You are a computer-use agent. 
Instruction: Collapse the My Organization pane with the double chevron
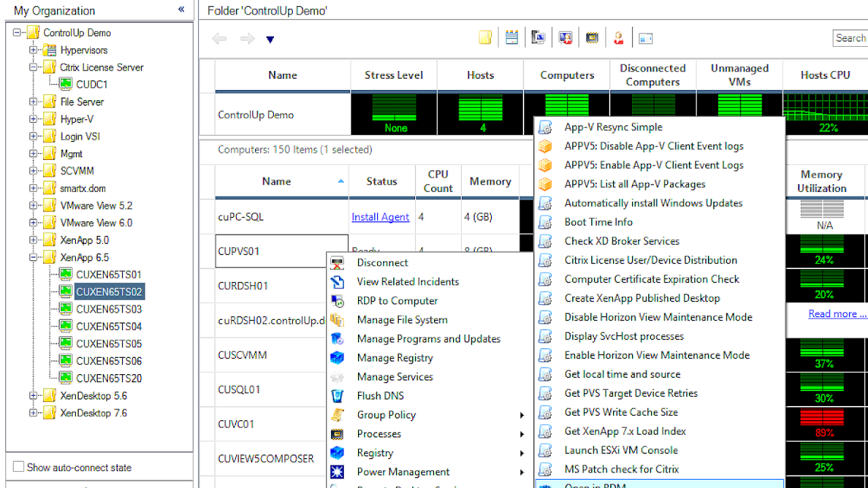(181, 9)
